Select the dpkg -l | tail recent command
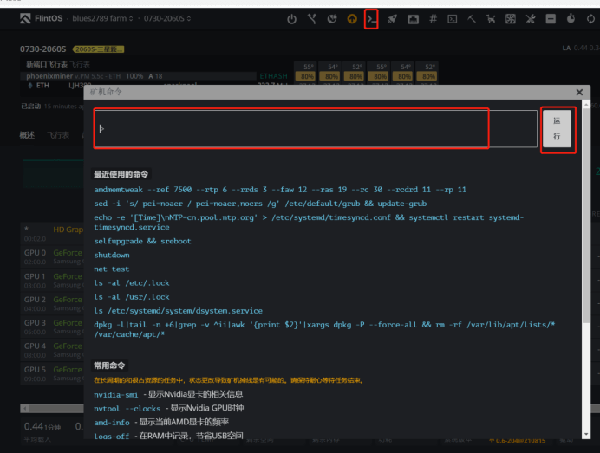600x453 pixels. tap(324, 329)
